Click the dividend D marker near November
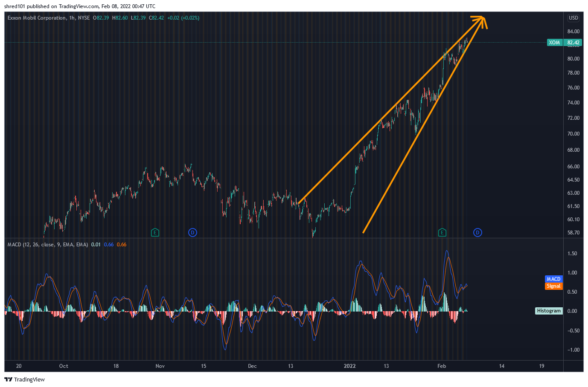 tap(193, 233)
